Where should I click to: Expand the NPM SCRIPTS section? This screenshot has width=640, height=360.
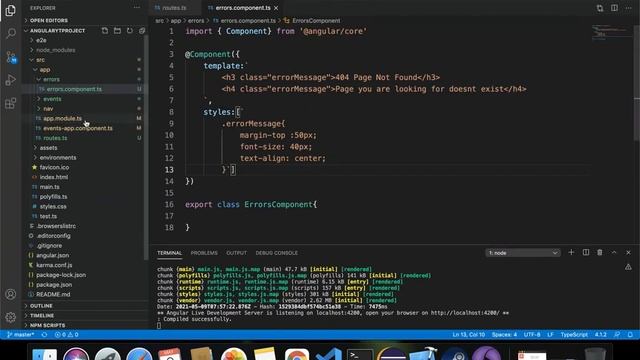point(47,325)
